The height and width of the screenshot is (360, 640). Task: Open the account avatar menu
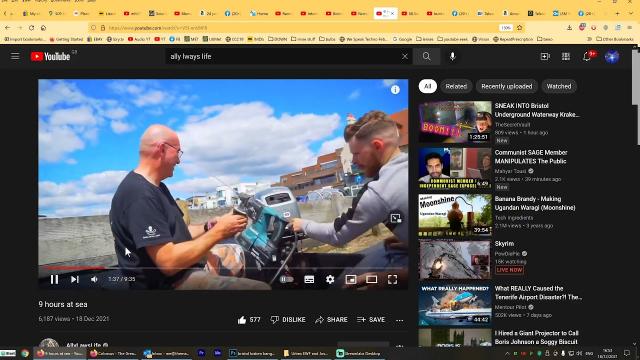point(611,56)
